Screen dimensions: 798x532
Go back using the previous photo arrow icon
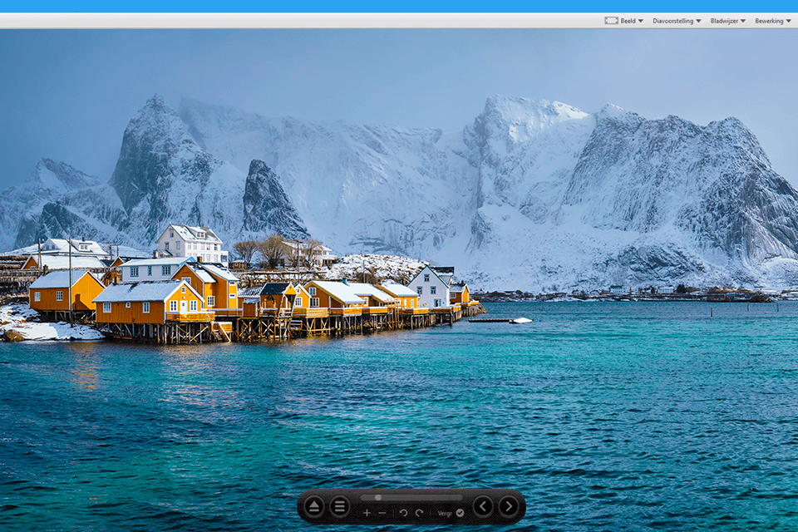click(x=483, y=505)
